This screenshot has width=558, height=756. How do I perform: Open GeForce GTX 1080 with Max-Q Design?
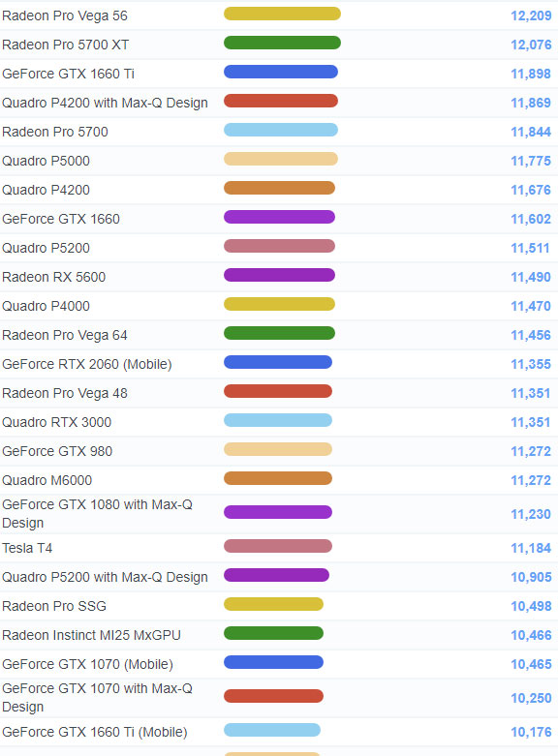coord(97,513)
